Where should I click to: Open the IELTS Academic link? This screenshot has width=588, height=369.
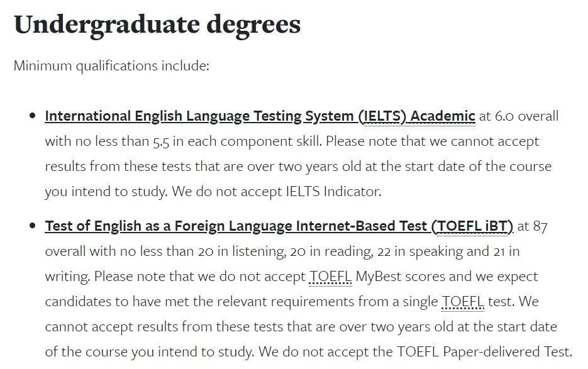[259, 116]
